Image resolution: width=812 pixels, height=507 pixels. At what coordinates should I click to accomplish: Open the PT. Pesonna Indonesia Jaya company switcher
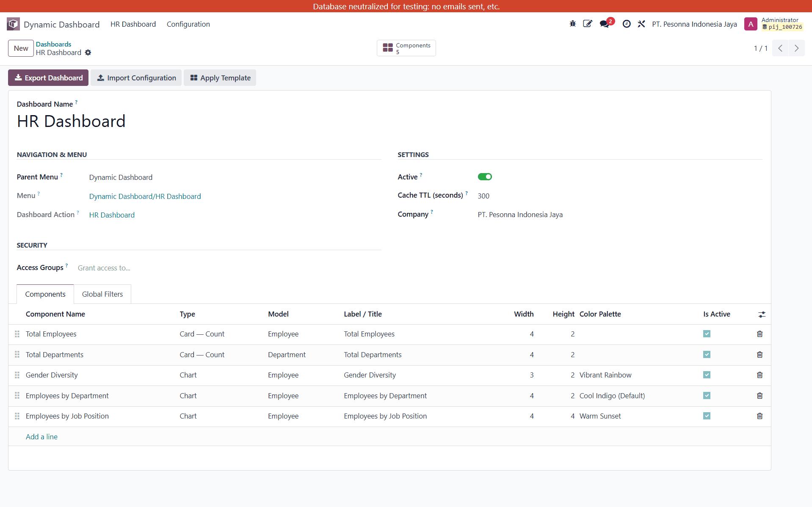pos(694,24)
